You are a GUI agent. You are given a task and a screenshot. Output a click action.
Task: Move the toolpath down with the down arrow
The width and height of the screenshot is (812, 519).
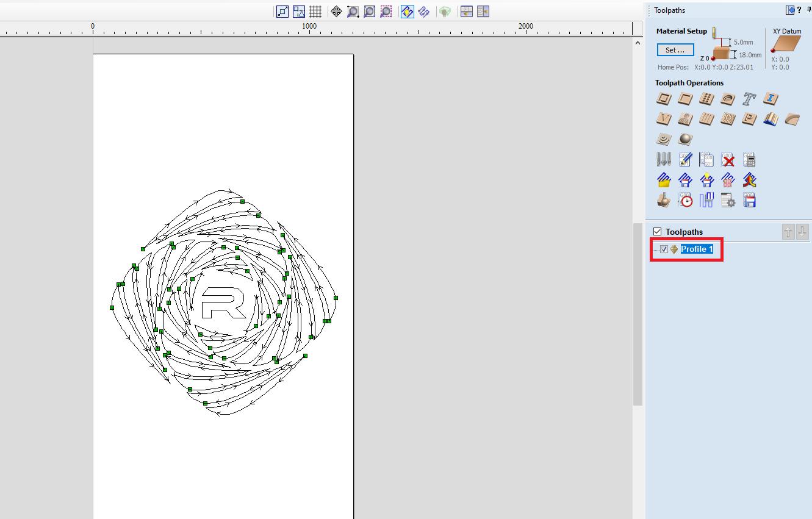[802, 232]
